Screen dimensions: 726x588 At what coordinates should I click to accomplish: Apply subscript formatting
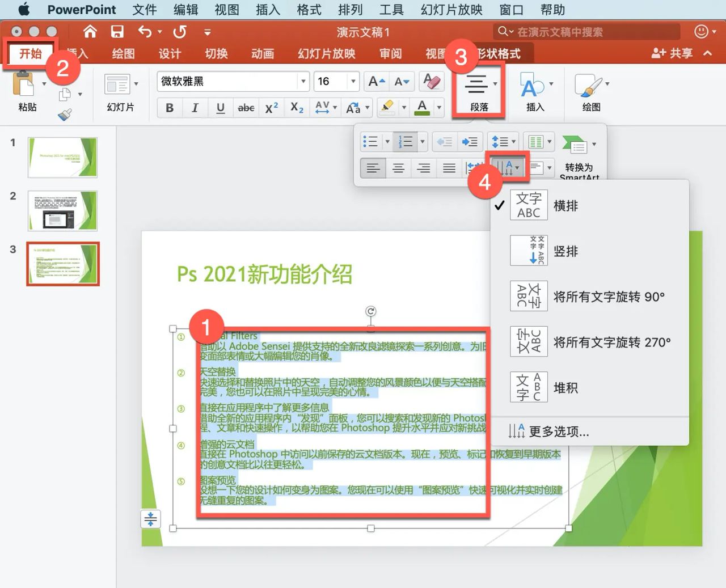[x=297, y=108]
